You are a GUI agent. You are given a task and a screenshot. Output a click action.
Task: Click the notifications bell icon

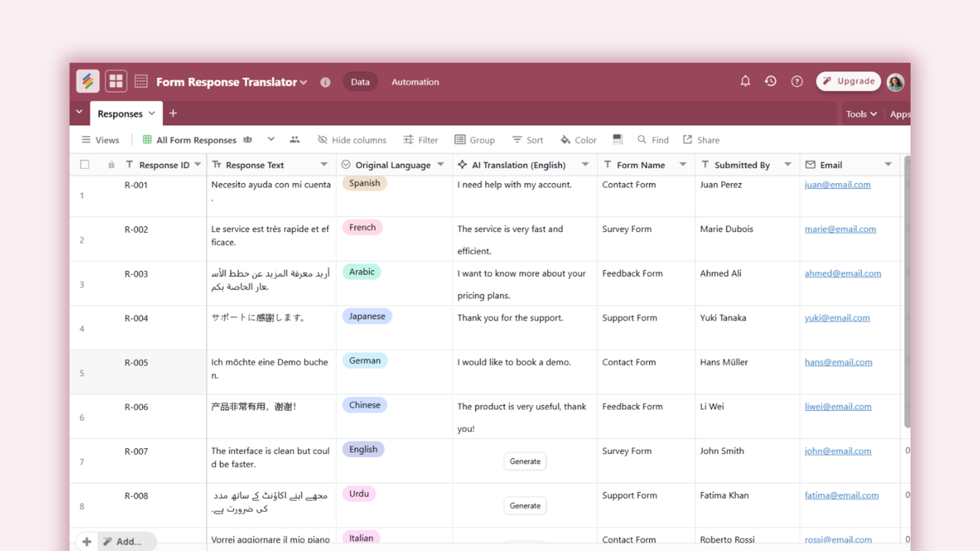(745, 81)
